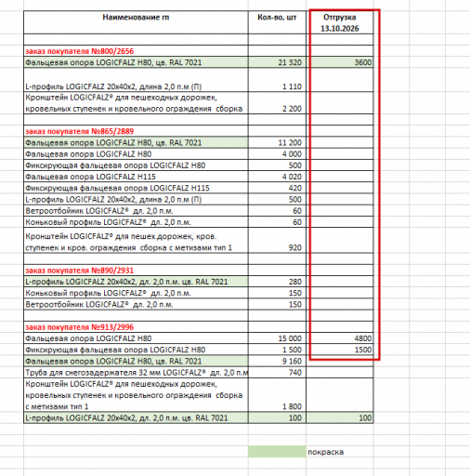Select quantity cell "1 110"
This screenshot has height=476, width=470.
(277, 80)
